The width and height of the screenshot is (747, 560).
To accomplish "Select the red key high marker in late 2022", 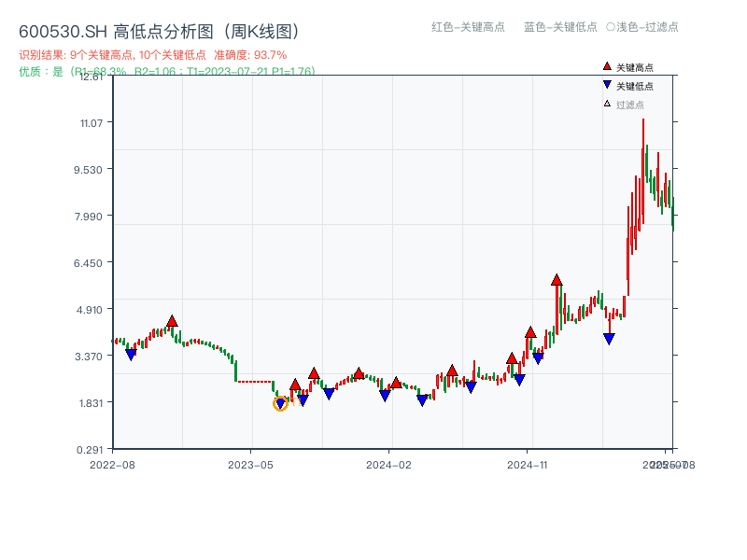I will (x=172, y=321).
